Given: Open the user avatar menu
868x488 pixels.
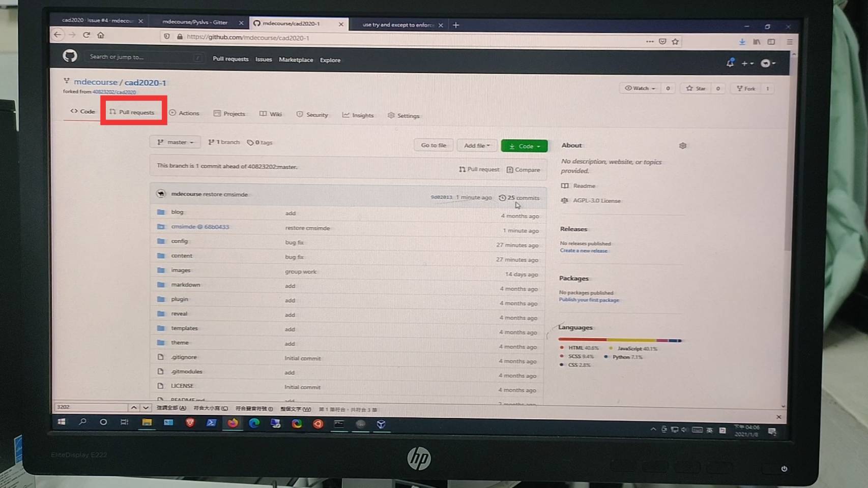Looking at the screenshot, I should (768, 64).
